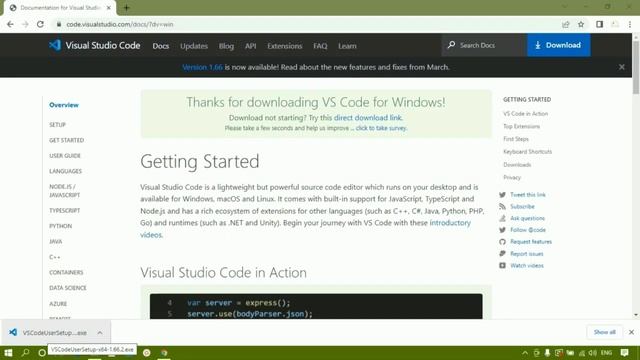640x360 pixels.
Task: Jump to Keyboard Shortcuts section link
Action: 527,151
